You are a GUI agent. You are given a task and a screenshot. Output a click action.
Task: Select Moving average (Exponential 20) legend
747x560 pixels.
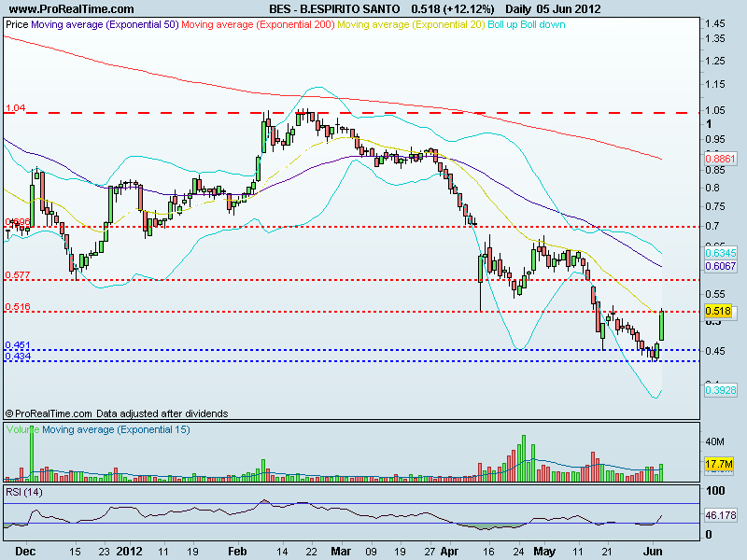point(411,24)
